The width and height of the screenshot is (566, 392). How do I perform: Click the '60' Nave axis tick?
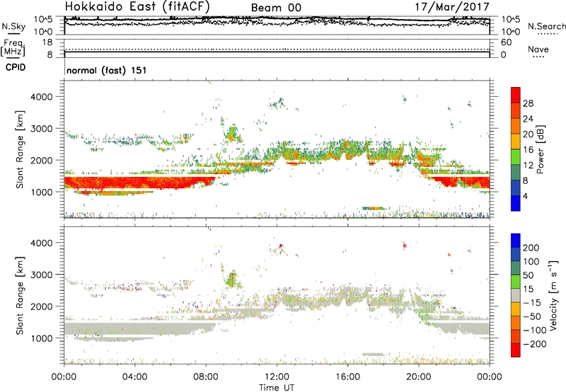[x=506, y=42]
